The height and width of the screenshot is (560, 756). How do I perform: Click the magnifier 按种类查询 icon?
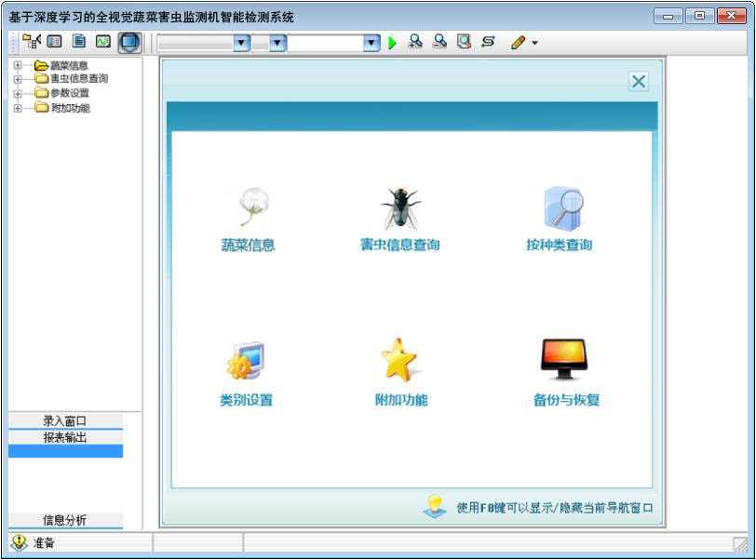(563, 208)
